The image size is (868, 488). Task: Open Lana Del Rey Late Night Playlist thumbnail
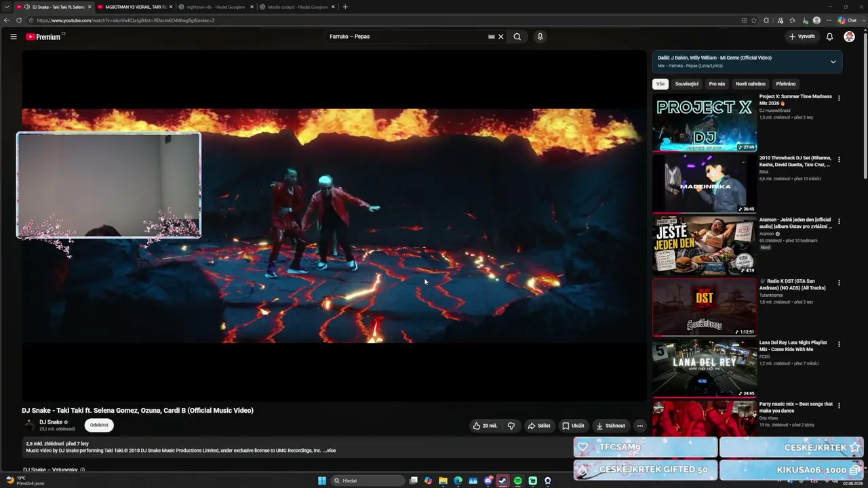(x=705, y=368)
